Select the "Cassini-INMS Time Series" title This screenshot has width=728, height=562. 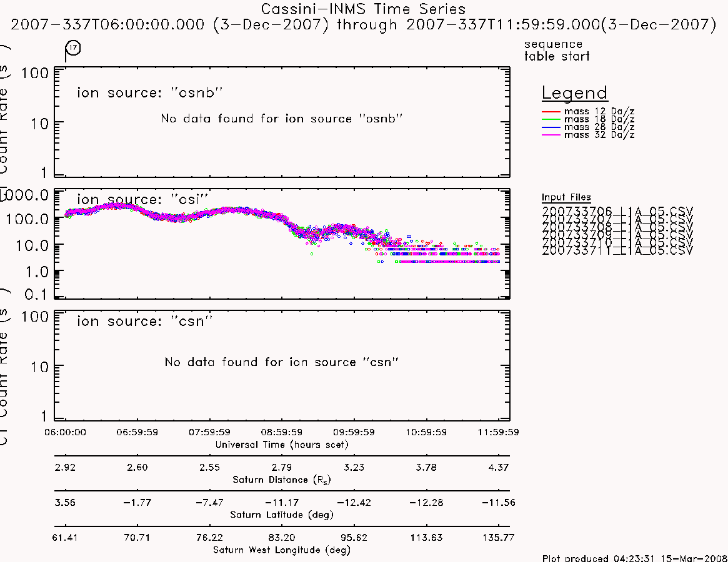tap(363, 9)
